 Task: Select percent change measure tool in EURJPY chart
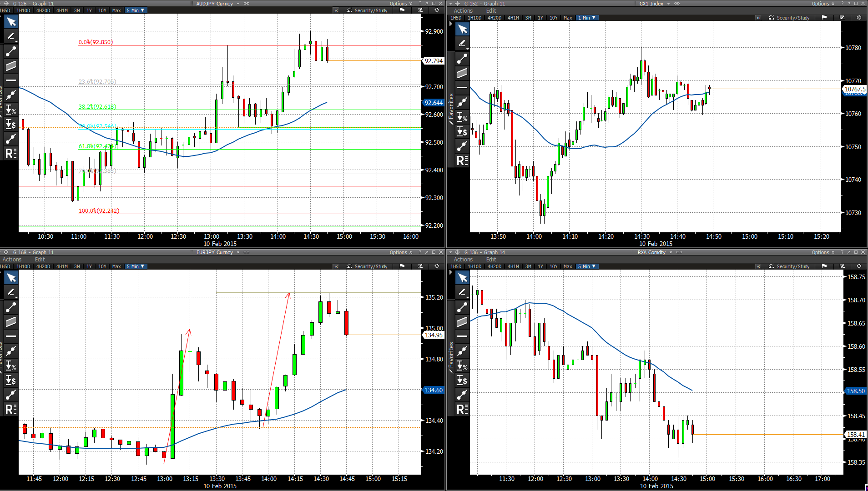11,365
